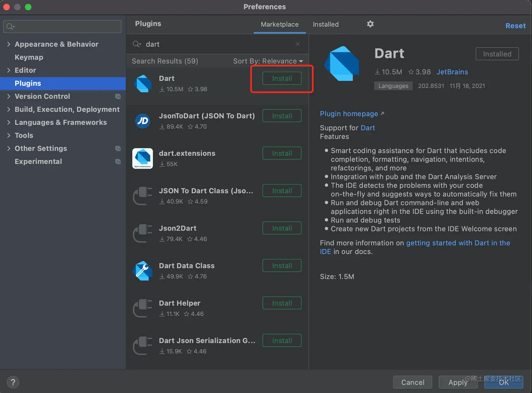Click the OK button
This screenshot has height=393, width=532.
pos(503,382)
